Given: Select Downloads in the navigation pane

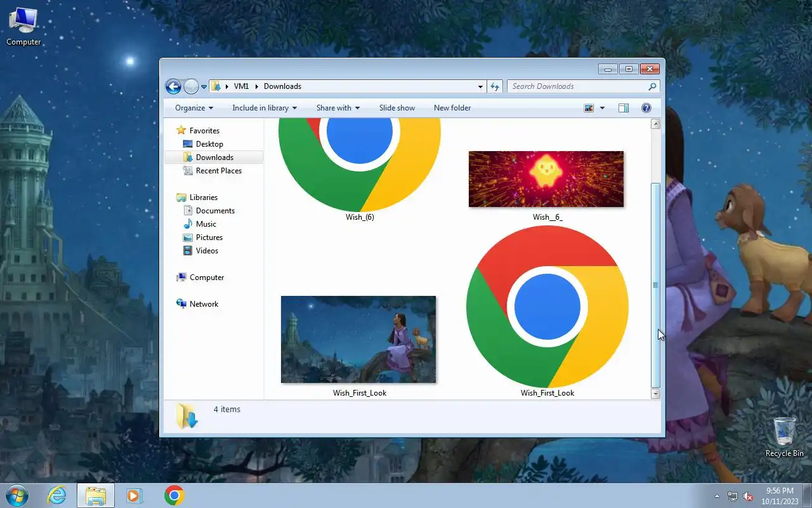Looking at the screenshot, I should tap(214, 157).
